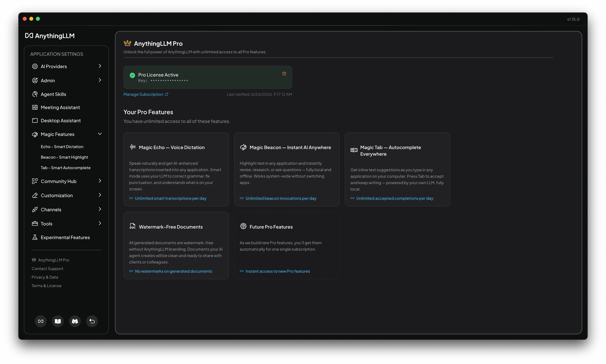This screenshot has width=606, height=364.
Task: Click the 'Pro License Active' status text
Action: 158,75
